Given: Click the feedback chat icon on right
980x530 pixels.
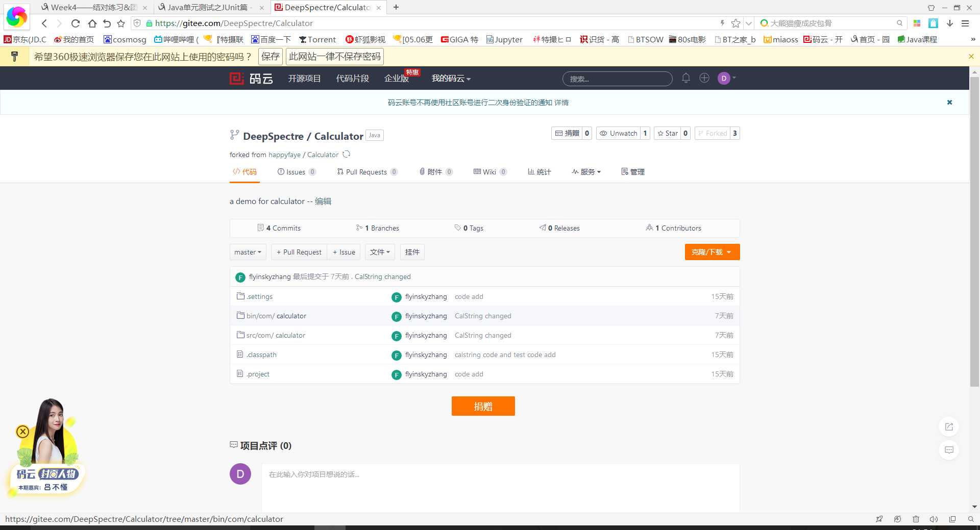Looking at the screenshot, I should coord(949,450).
